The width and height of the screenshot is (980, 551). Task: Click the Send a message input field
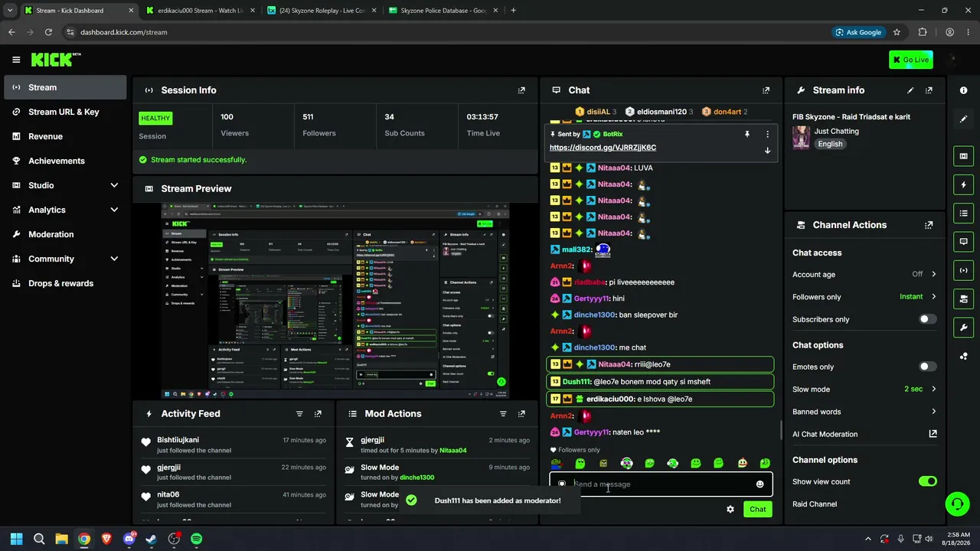[661, 484]
